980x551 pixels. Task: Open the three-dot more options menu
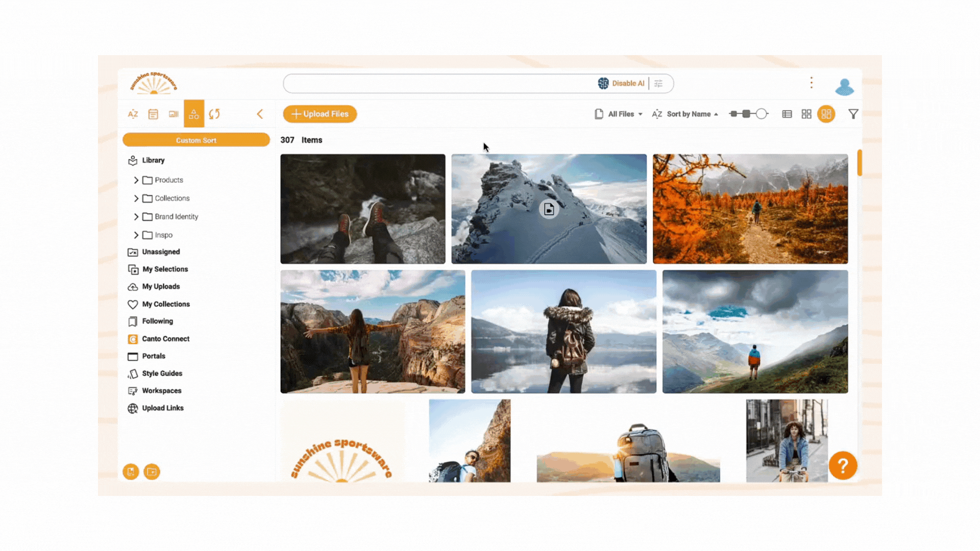click(x=811, y=83)
